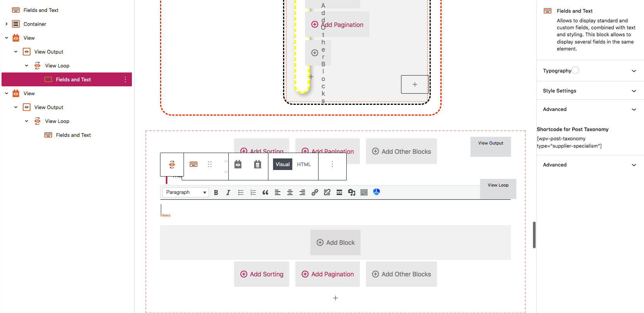Click the bottom Add Other Blocks button

point(401,274)
